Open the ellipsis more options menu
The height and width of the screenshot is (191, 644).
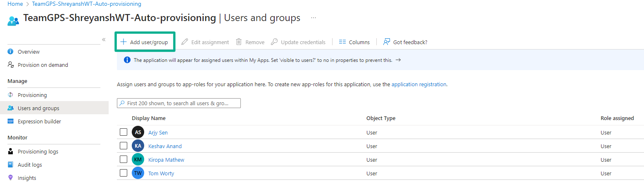314,18
